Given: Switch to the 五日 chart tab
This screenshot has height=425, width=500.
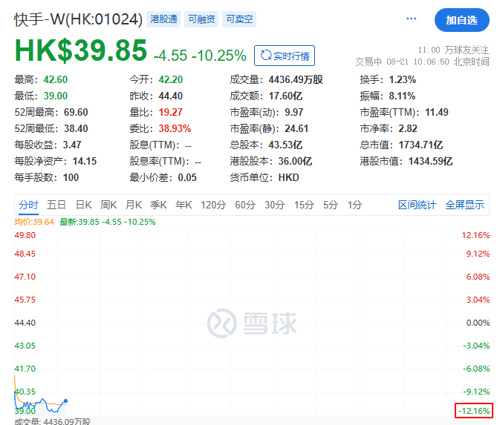Looking at the screenshot, I should coord(56,205).
